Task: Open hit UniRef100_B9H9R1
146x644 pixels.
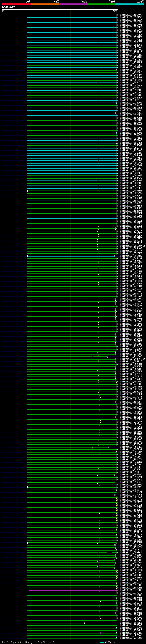Action: click(131, 27)
